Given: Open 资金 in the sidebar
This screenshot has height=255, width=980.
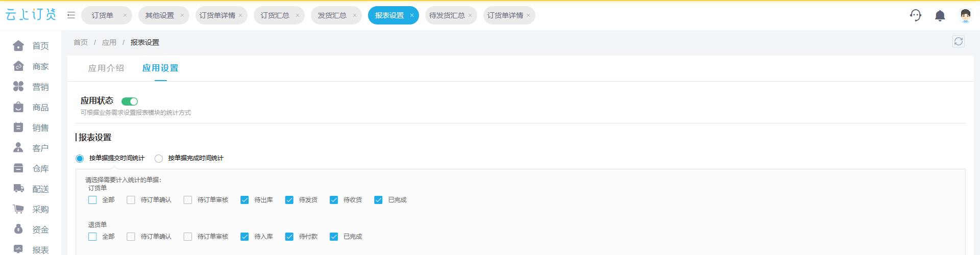Looking at the screenshot, I should click(31, 229).
